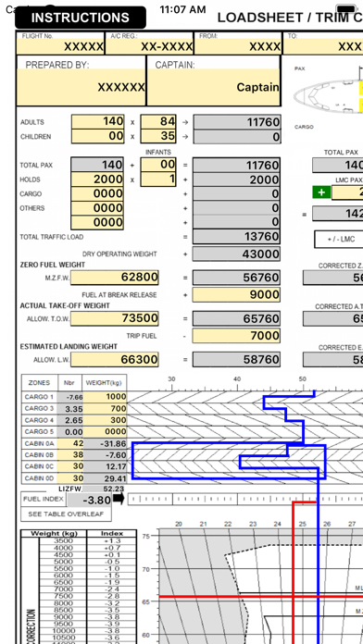Click TOTAL TRAFFIC LOAD result 13760
The height and width of the screenshot is (644, 363).
pyautogui.click(x=236, y=237)
